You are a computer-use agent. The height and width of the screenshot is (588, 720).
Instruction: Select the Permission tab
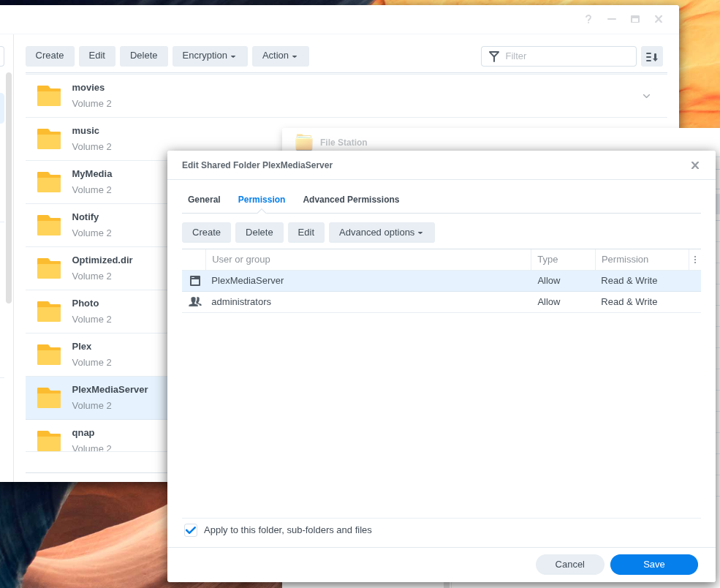point(261,200)
